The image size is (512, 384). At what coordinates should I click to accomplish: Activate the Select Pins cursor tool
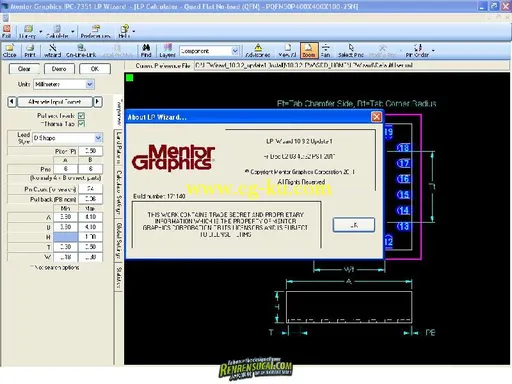pos(351,51)
